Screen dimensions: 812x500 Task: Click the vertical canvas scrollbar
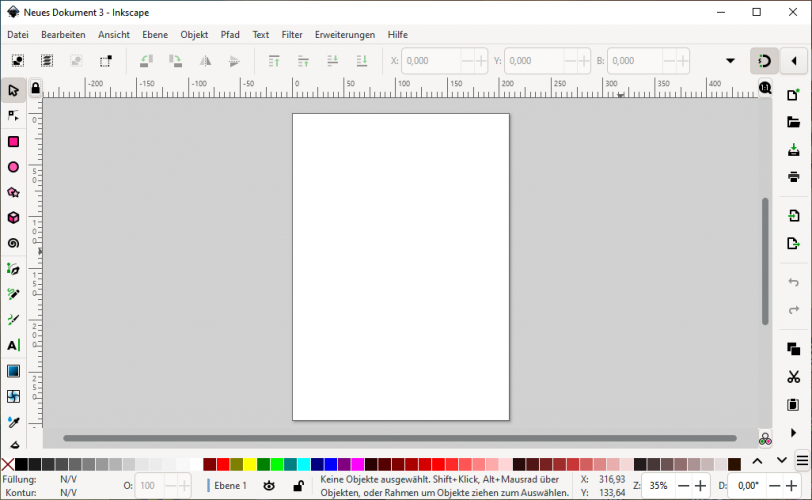click(x=765, y=261)
